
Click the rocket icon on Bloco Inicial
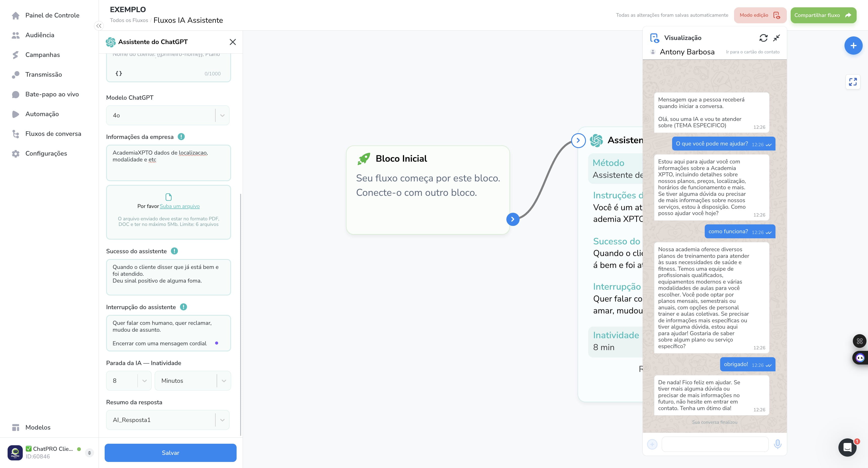coord(363,158)
